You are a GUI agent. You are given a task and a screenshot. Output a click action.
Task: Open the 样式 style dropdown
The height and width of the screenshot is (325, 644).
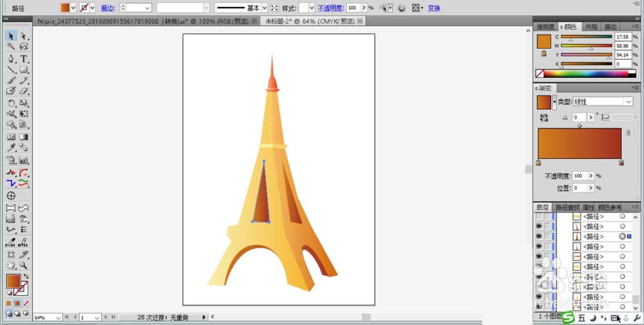click(312, 8)
